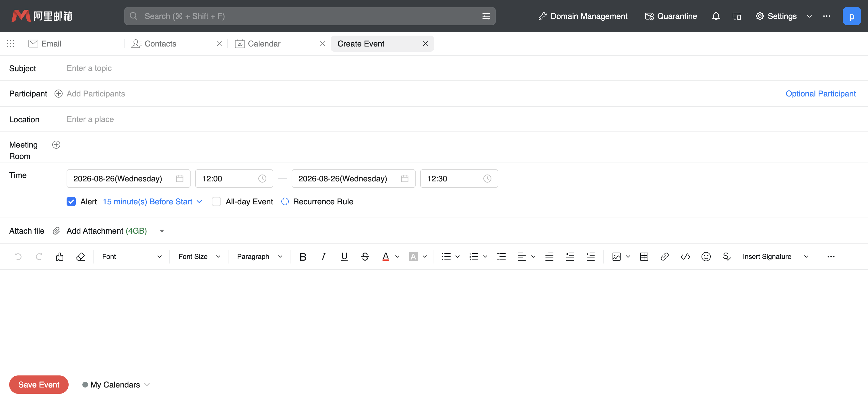
Task: Open the alert time dropdown
Action: 152,201
